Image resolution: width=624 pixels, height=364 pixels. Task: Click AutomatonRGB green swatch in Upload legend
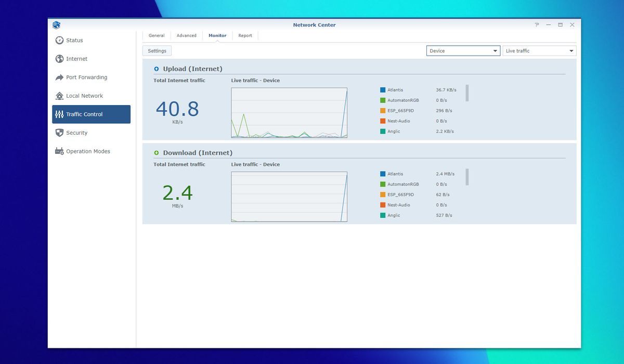click(x=383, y=100)
